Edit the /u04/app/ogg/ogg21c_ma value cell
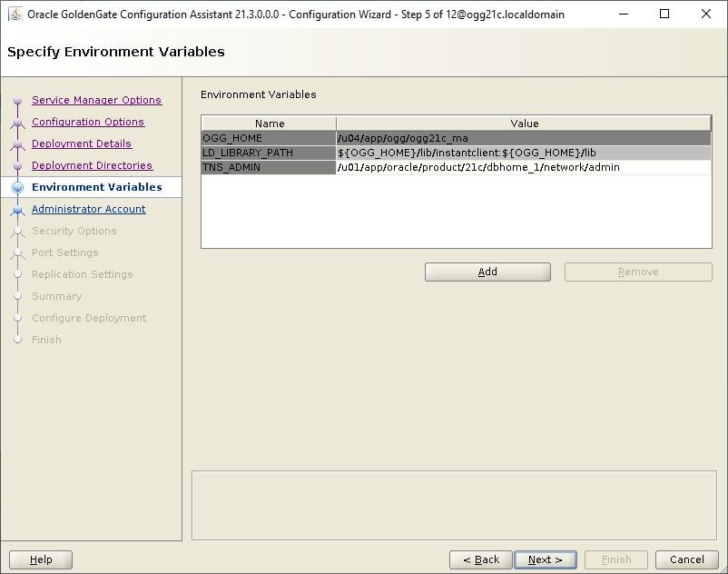 click(524, 138)
